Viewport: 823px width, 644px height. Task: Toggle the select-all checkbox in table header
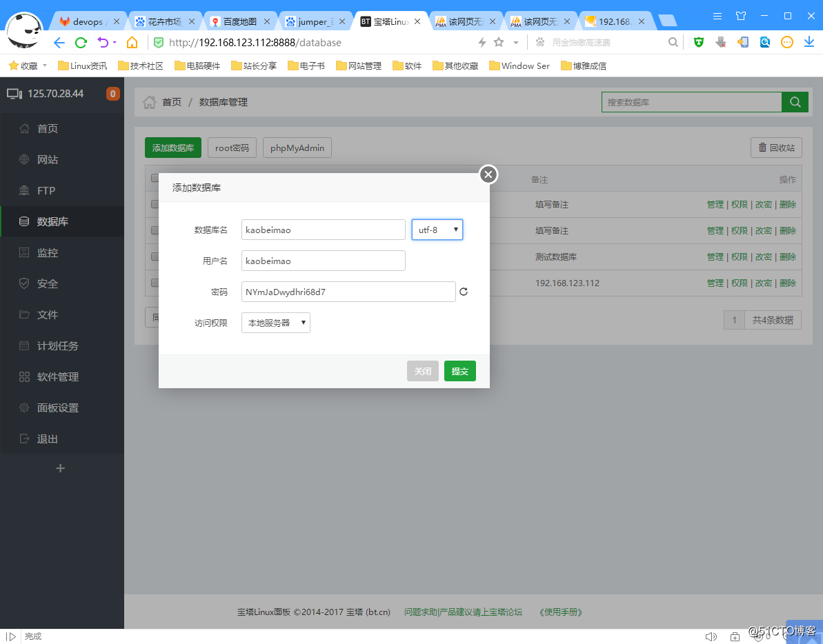[x=155, y=179]
